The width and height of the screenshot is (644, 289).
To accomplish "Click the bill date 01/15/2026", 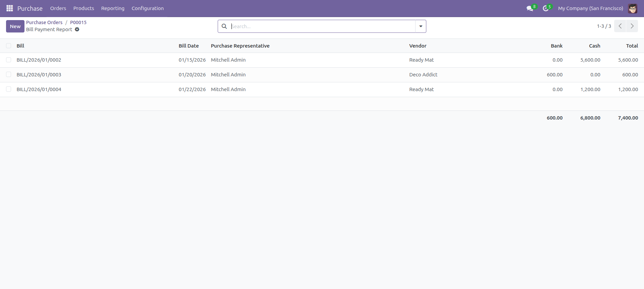I will tap(192, 60).
